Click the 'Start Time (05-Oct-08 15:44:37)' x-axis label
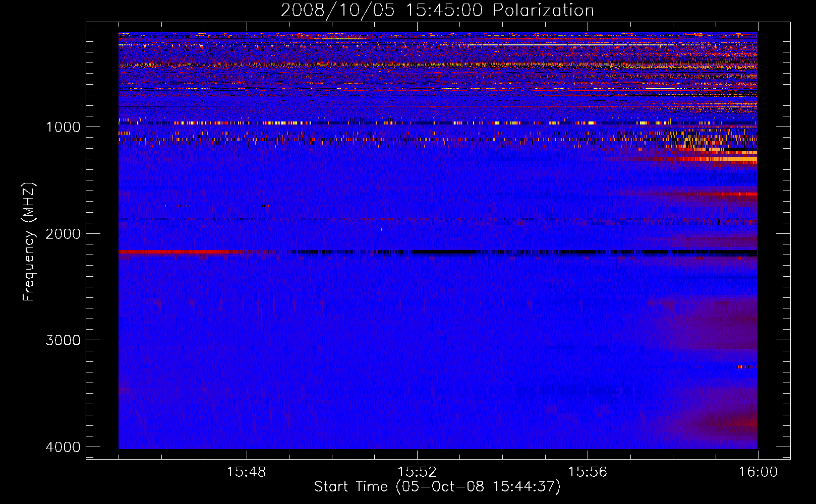This screenshot has height=504, width=816. [437, 486]
